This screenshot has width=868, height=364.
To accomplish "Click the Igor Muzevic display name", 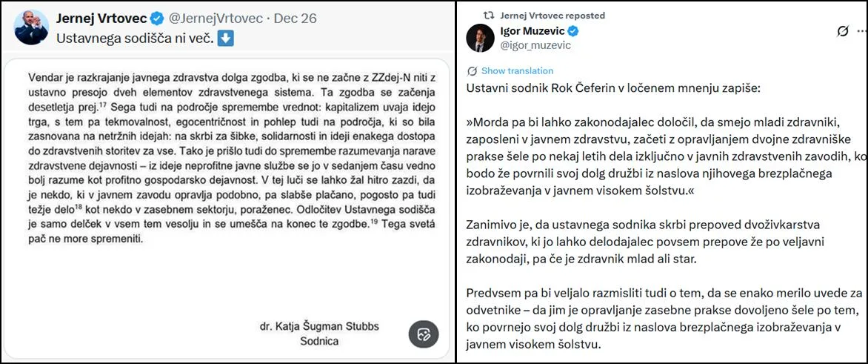I will [x=533, y=31].
